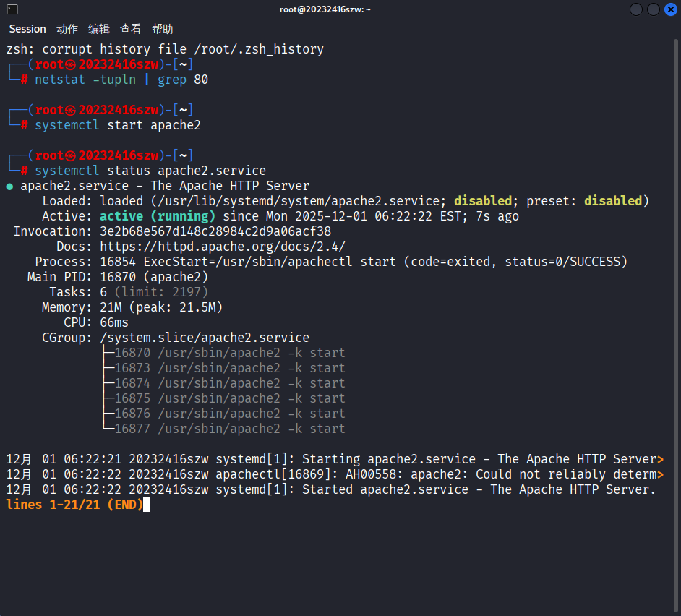Screen dimensions: 681x616
Task: Click the terminal icon in title bar
Action: pos(12,9)
